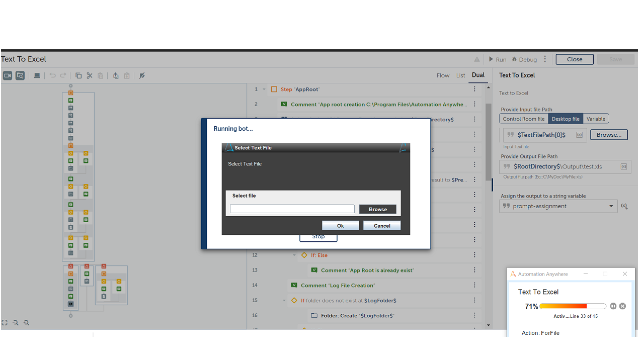The image size is (644, 362).
Task: Close the Automation Anywhere progress window
Action: [x=625, y=274]
